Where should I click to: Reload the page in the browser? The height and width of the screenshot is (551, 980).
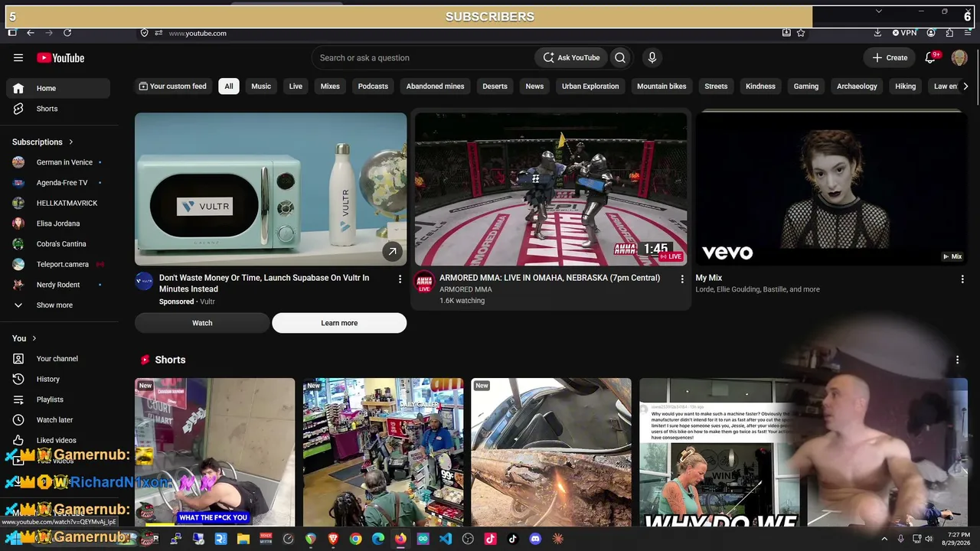(67, 33)
